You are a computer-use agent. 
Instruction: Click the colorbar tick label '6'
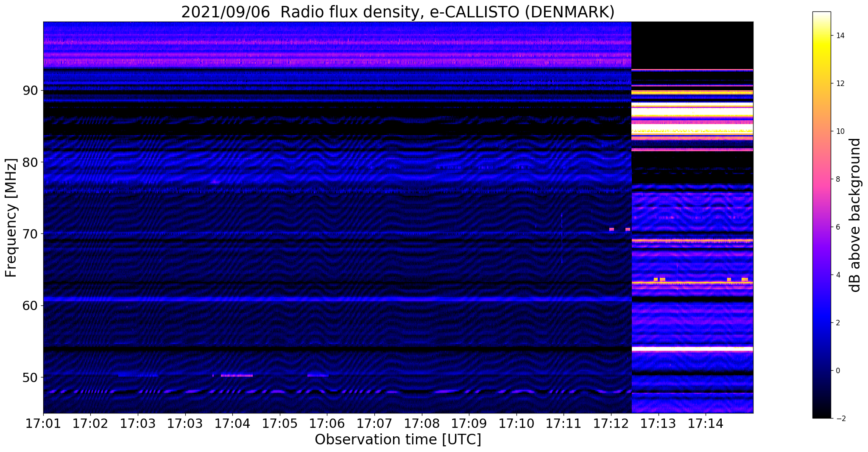point(837,227)
